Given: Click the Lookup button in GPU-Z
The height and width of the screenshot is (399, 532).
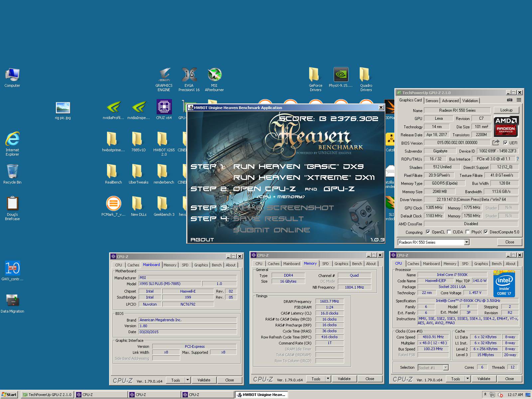Looking at the screenshot, I should [506, 110].
